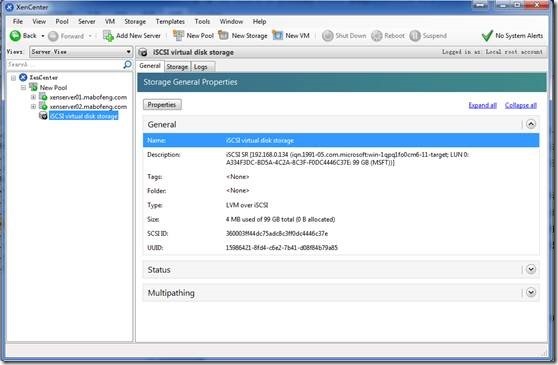The width and height of the screenshot is (558, 365).
Task: Click the Logged in as status text
Action: [492, 52]
